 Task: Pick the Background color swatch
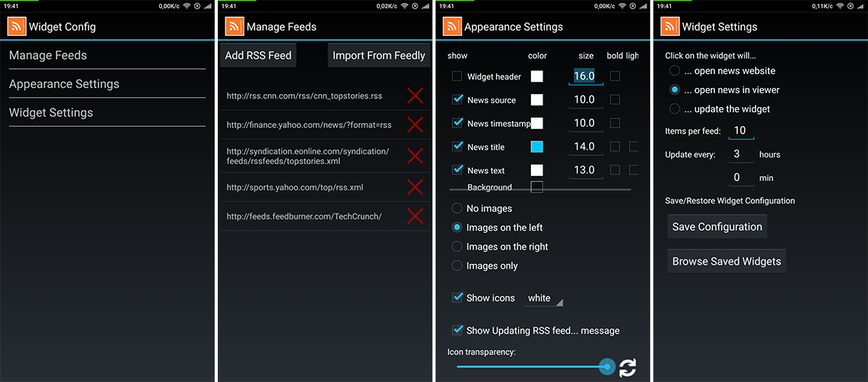(x=537, y=187)
